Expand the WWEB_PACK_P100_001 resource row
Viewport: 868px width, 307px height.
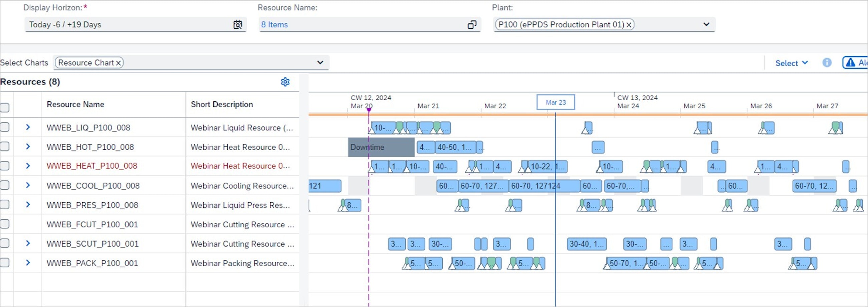click(x=28, y=263)
